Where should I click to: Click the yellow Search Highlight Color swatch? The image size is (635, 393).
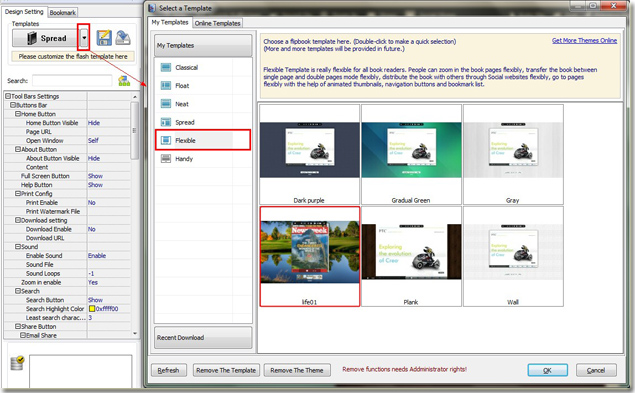92,309
